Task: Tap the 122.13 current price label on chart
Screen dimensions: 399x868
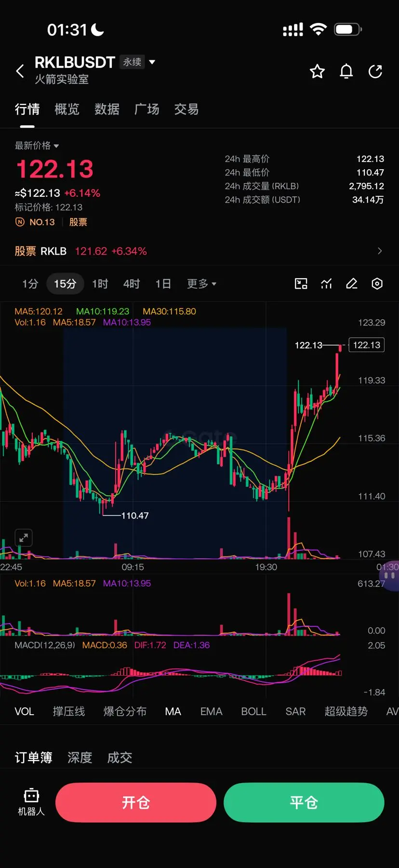Action: tap(366, 345)
